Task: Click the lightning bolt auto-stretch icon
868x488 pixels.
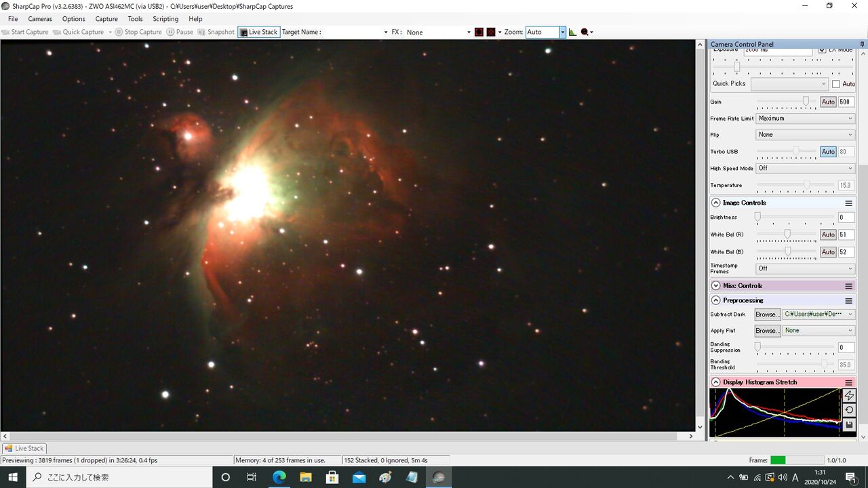Action: [x=849, y=395]
